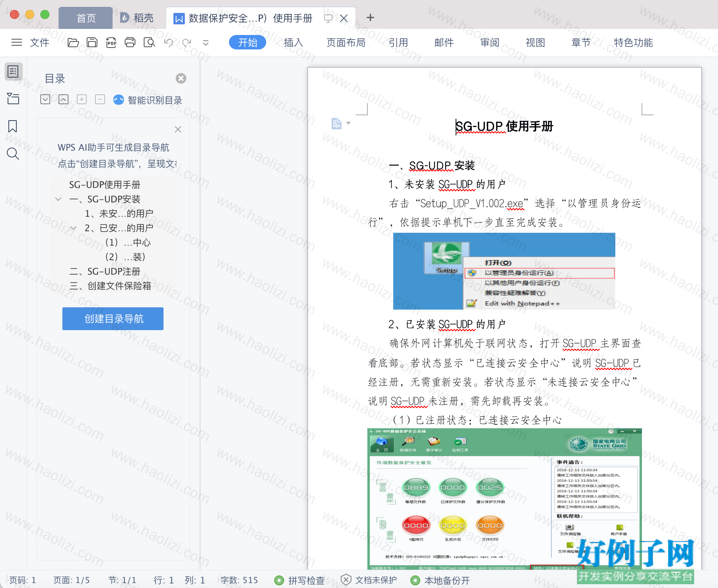Viewport: 718px width, 588px height.
Task: Open the hamburger 文件 menu icon
Action: (17, 42)
